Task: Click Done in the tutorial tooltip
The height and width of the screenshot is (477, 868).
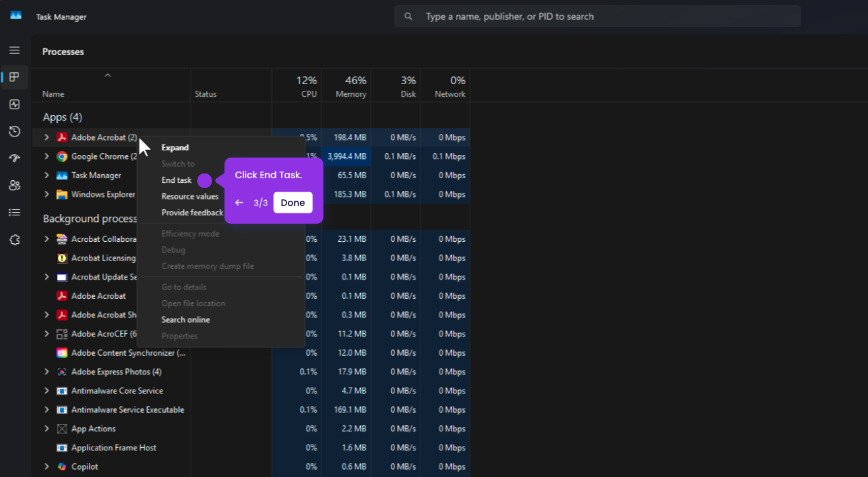Action: [x=292, y=203]
